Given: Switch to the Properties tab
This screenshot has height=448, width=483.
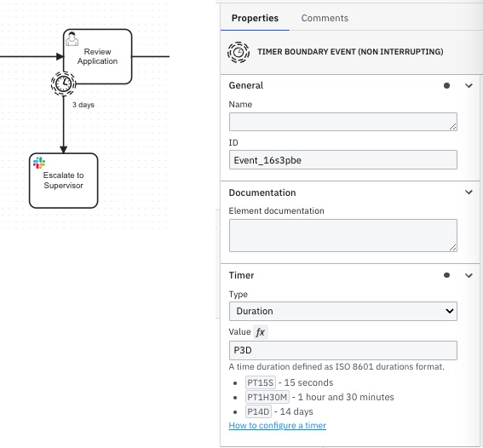Looking at the screenshot, I should (x=255, y=18).
